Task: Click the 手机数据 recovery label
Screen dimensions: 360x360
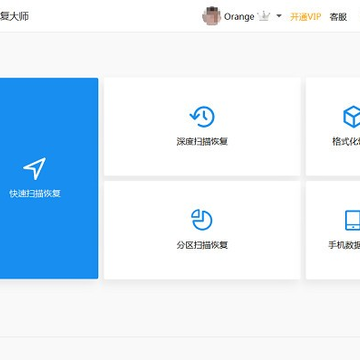Action: (344, 245)
